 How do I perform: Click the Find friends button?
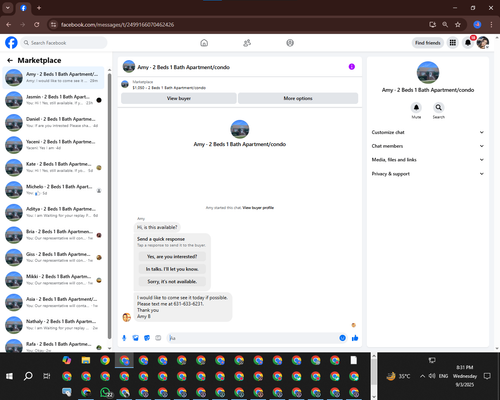tap(428, 43)
